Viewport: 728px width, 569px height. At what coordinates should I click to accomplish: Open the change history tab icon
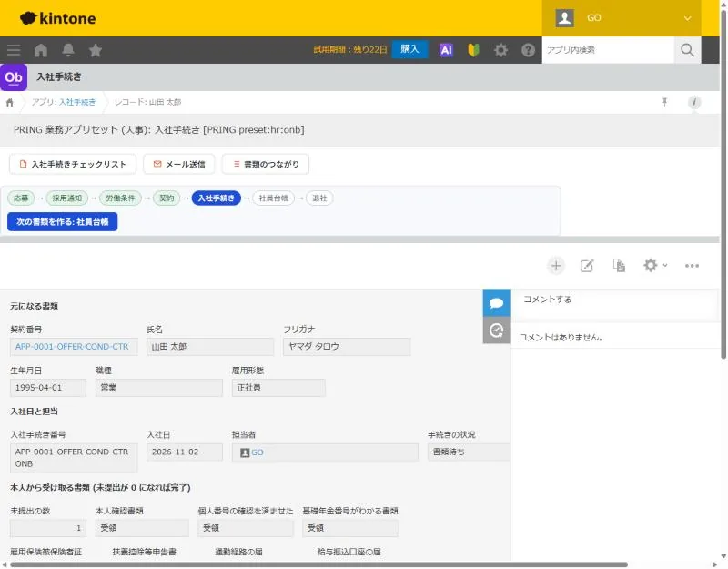click(x=496, y=330)
